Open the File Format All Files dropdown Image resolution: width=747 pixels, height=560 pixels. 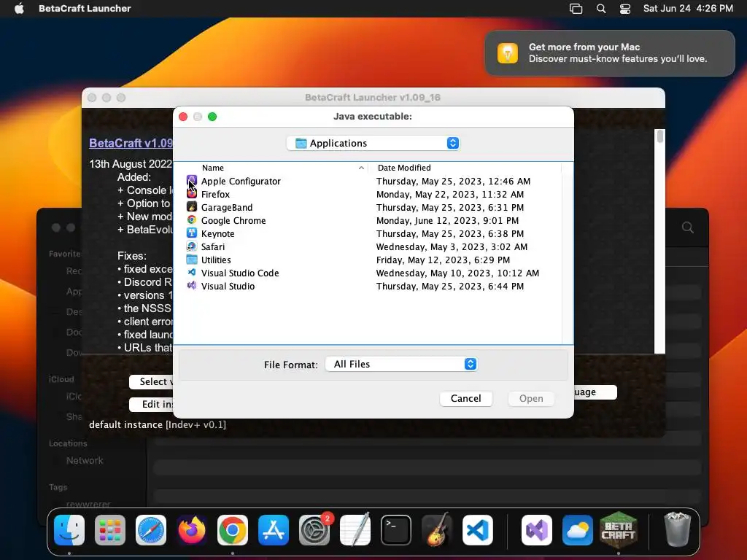point(401,365)
